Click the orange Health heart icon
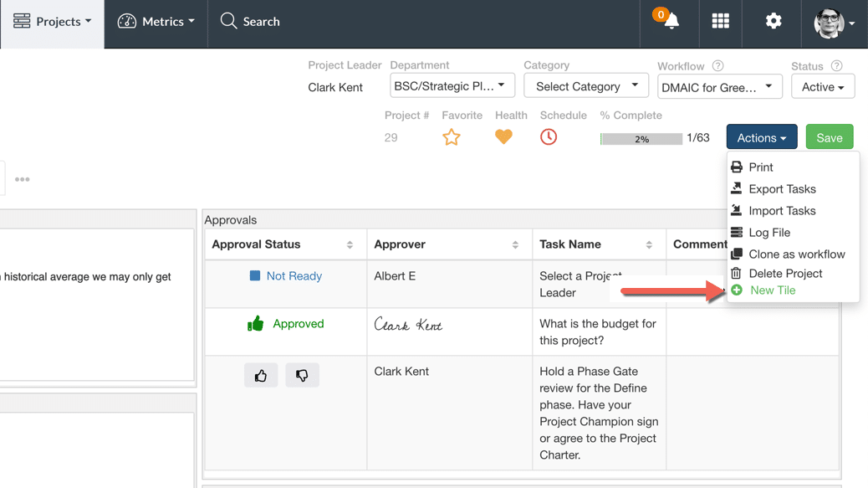Image resolution: width=868 pixels, height=488 pixels. [x=503, y=136]
